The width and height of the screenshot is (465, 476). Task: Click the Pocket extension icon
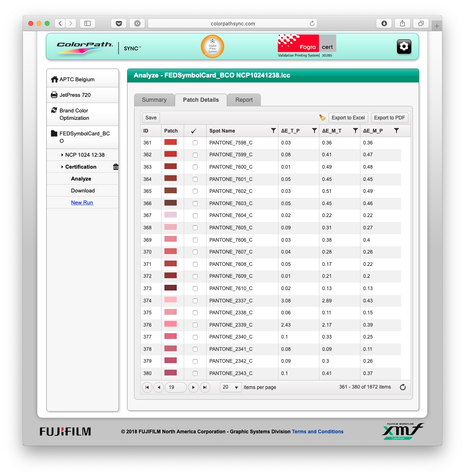(119, 23)
